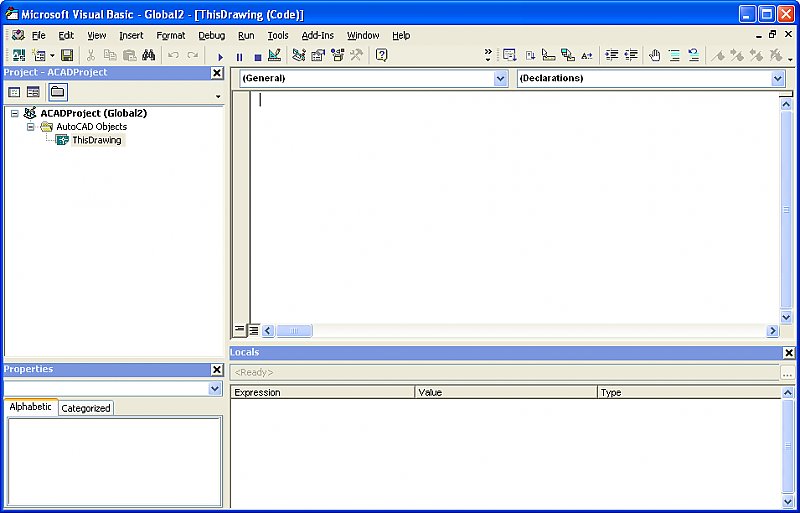This screenshot has height=513, width=800.
Task: Click the Uncomment Block icon
Action: 693,55
